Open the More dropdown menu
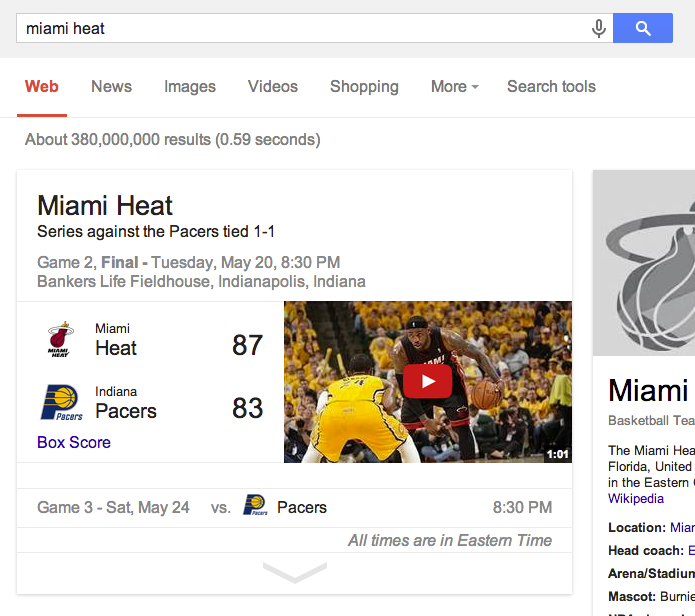This screenshot has width=695, height=616. (x=455, y=86)
